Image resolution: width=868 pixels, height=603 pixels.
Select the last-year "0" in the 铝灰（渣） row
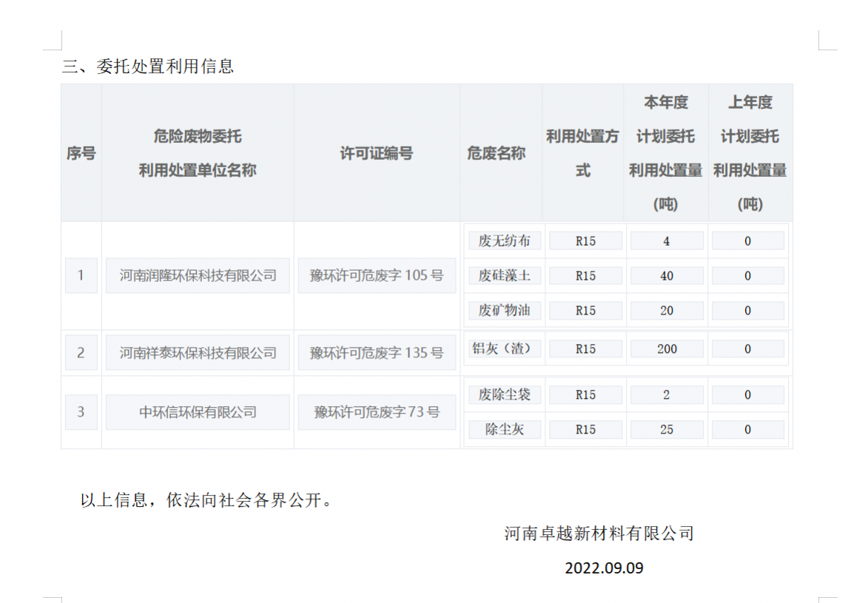click(748, 348)
